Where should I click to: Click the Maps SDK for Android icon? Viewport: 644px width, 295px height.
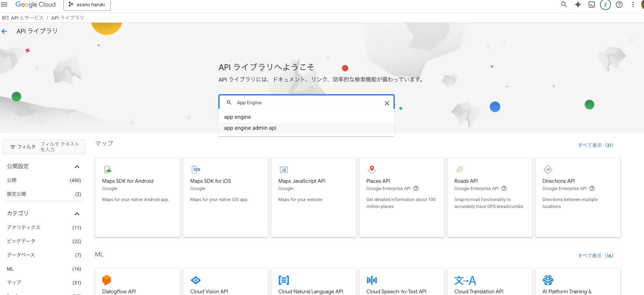click(108, 170)
